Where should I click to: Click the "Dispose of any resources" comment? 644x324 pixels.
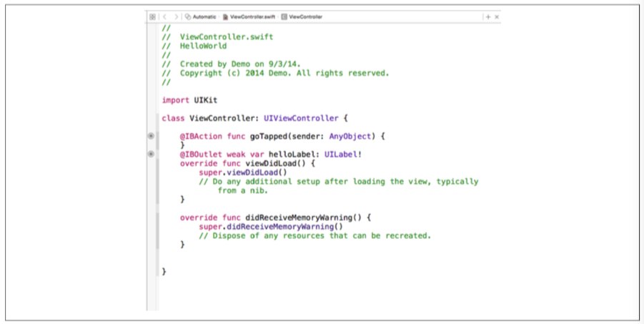[315, 235]
